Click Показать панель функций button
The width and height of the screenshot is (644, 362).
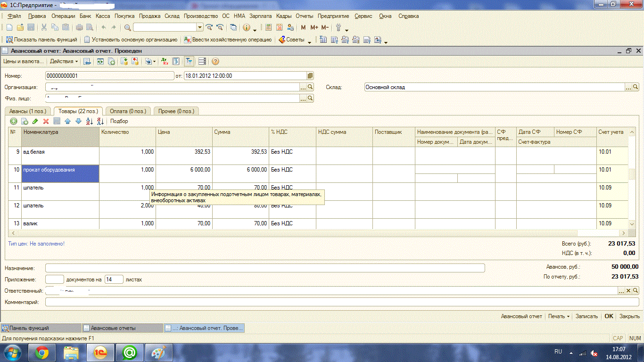(x=42, y=40)
